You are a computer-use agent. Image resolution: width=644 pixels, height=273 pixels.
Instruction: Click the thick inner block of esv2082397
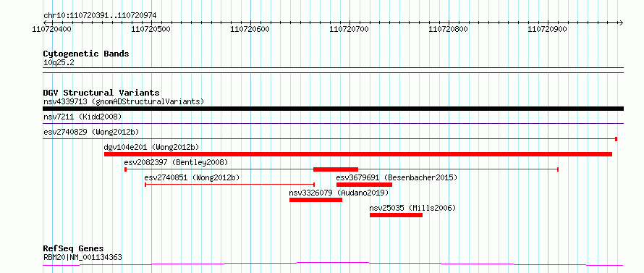pos(336,169)
